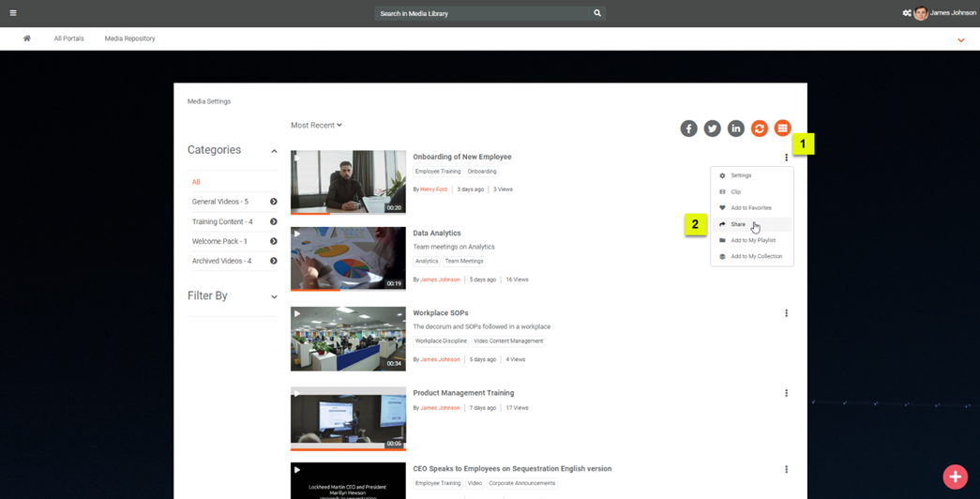Click the orange refresh icon
980x499 pixels.
click(x=759, y=129)
